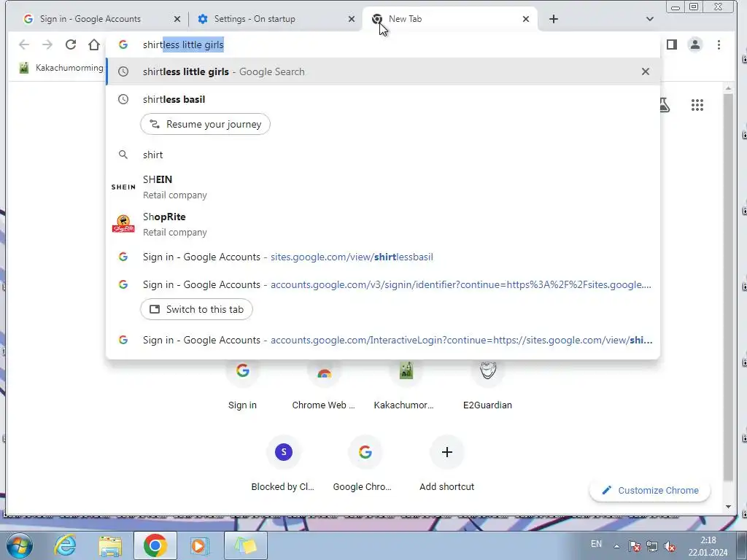Viewport: 747px width, 560px height.
Task: Select the ShopRite retail company suggestion
Action: [383, 225]
